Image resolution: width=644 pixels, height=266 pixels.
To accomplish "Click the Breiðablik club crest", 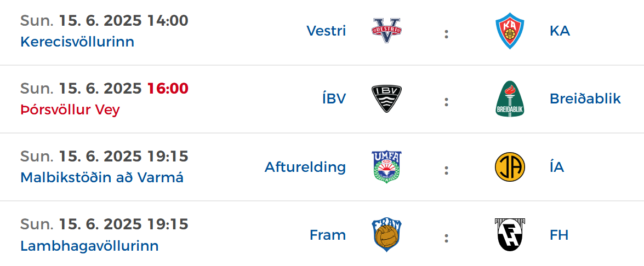I will tap(510, 99).
